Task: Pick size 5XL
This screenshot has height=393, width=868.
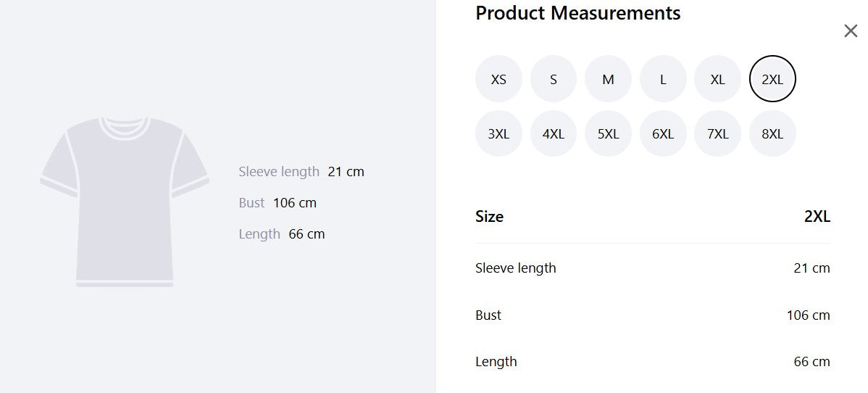Action: (608, 133)
